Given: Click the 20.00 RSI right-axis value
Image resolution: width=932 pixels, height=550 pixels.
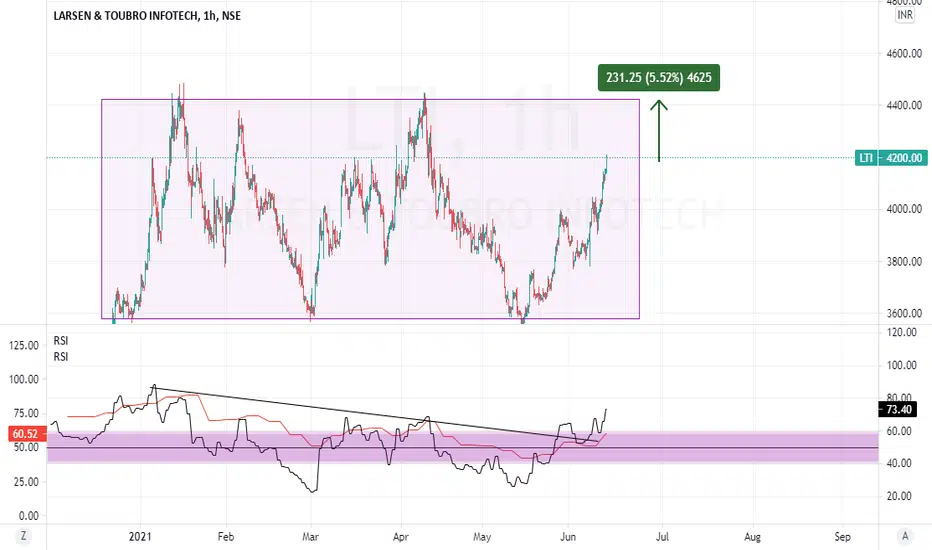Looking at the screenshot, I should [x=899, y=496].
